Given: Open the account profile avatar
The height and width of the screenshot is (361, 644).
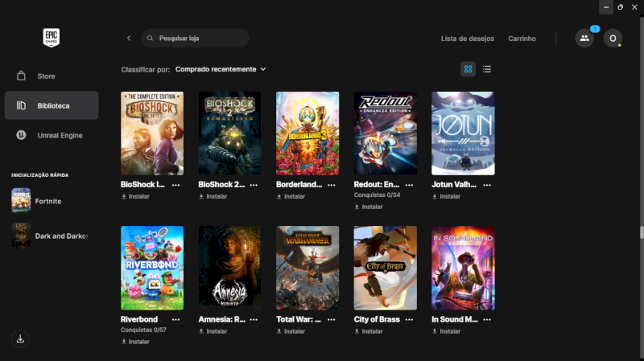Looking at the screenshot, I should click(613, 38).
